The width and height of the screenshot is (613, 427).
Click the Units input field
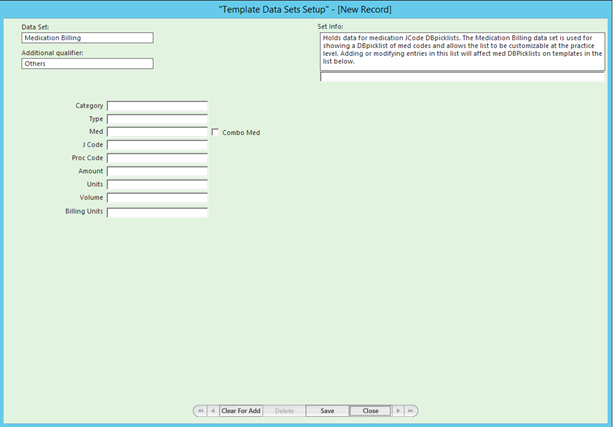click(x=157, y=185)
